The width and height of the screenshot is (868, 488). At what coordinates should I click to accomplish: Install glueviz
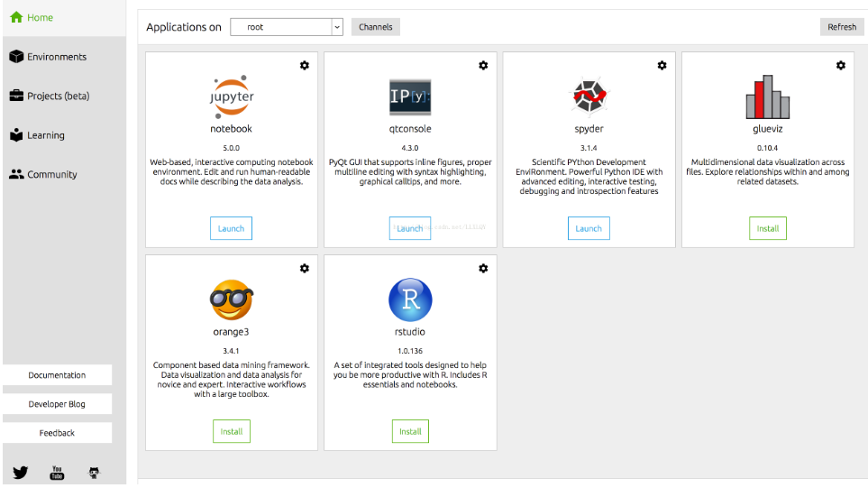768,228
